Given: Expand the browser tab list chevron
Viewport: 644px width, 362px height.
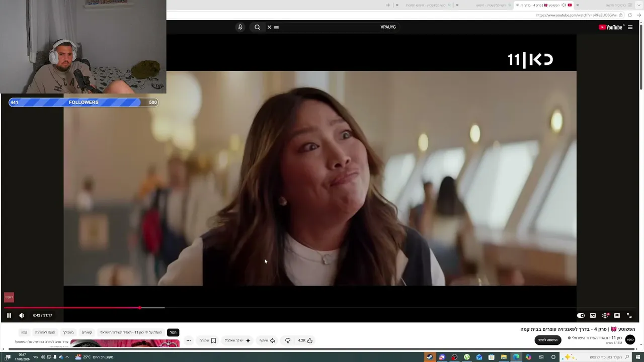Looking at the screenshot, I should click(x=639, y=5).
